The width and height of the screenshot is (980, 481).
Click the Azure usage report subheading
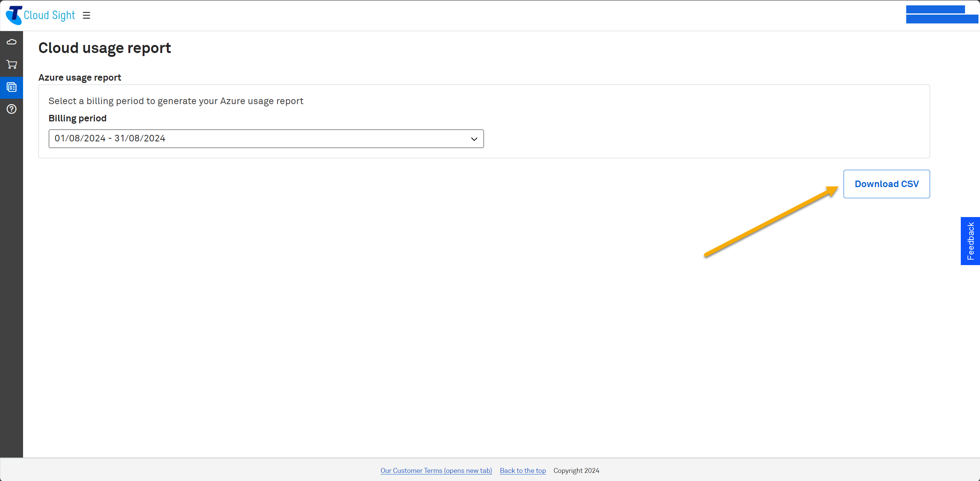click(80, 78)
